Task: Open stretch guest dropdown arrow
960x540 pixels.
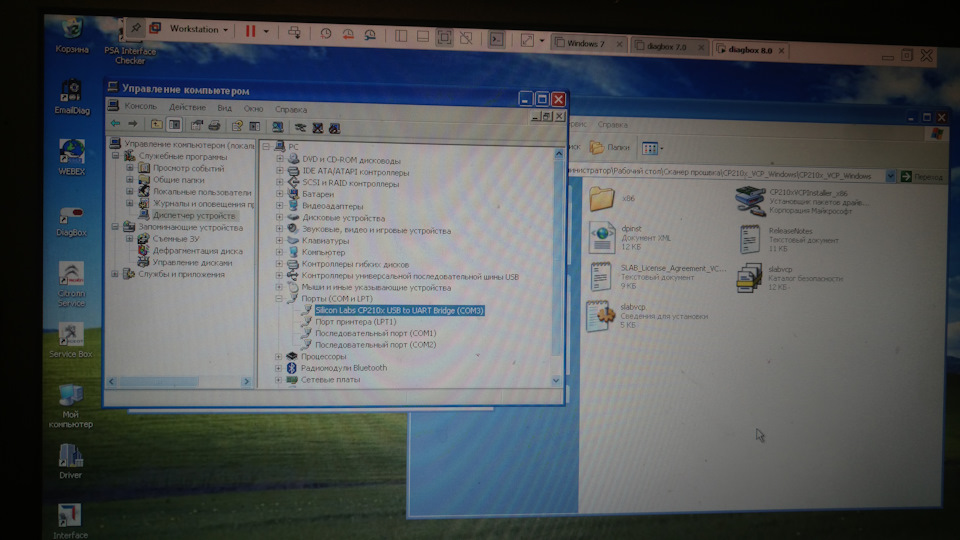Action: (541, 41)
